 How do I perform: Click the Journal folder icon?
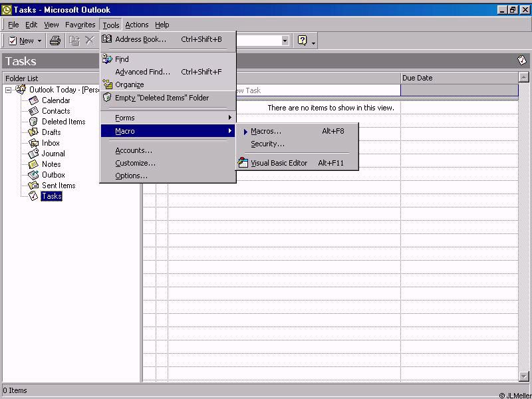pos(33,154)
